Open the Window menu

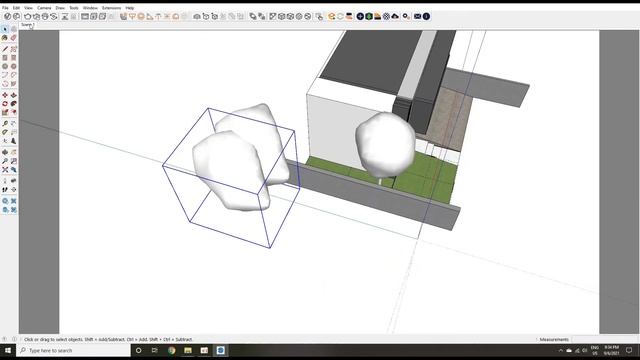coord(90,8)
